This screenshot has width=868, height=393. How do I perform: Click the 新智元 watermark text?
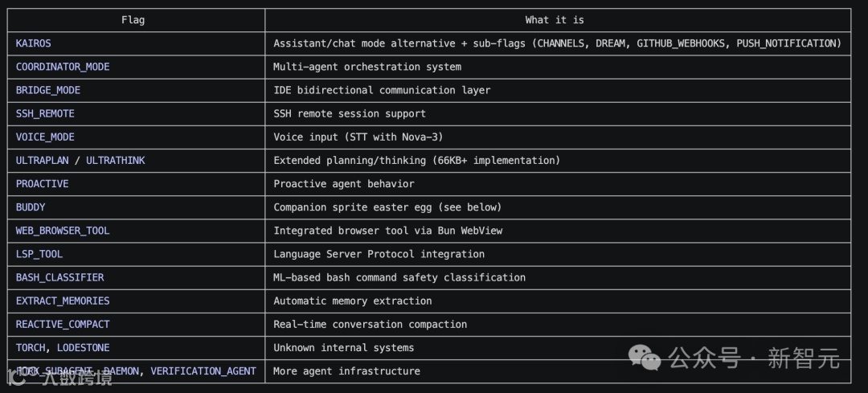click(804, 358)
